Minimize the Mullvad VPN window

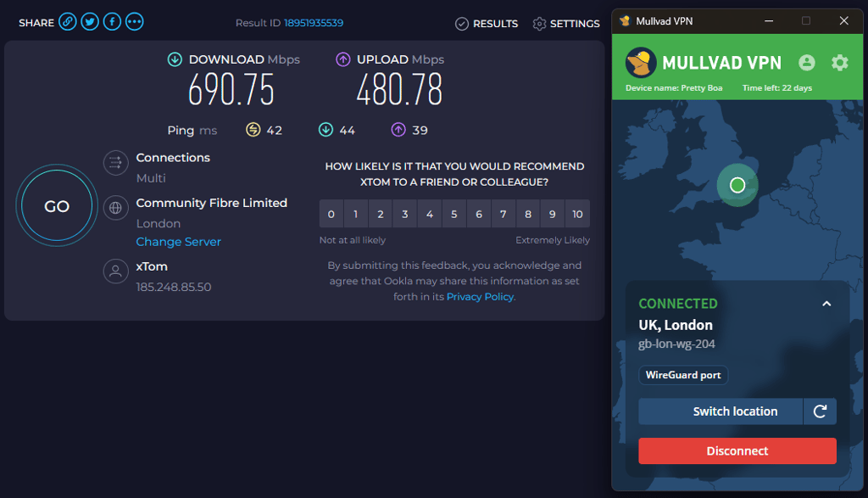pyautogui.click(x=769, y=21)
